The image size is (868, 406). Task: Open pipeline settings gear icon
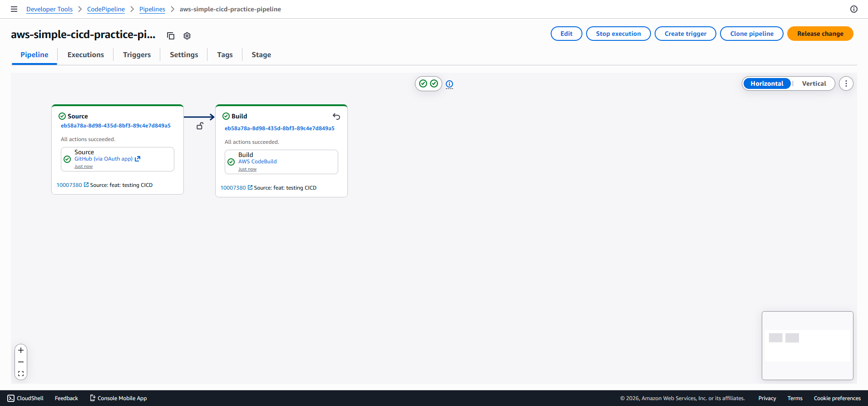(187, 36)
